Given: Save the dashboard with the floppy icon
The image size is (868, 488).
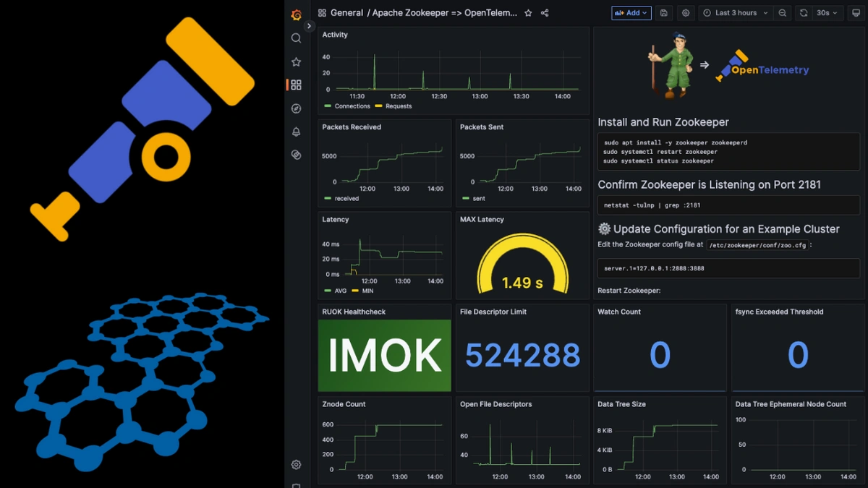Looking at the screenshot, I should [663, 12].
